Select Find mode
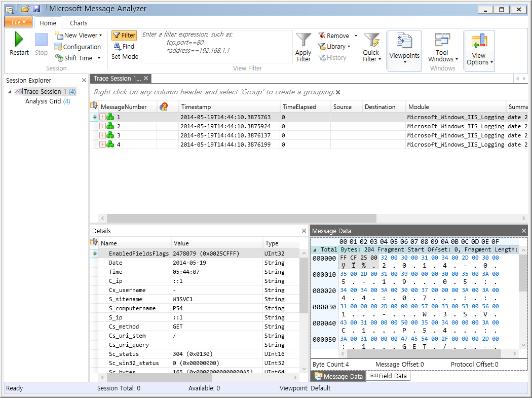 pyautogui.click(x=124, y=46)
